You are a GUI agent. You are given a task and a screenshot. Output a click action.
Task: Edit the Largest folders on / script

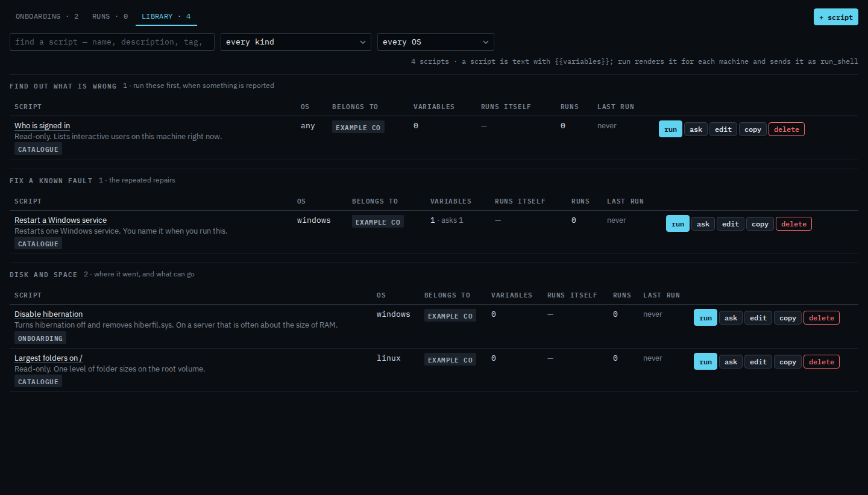(758, 361)
